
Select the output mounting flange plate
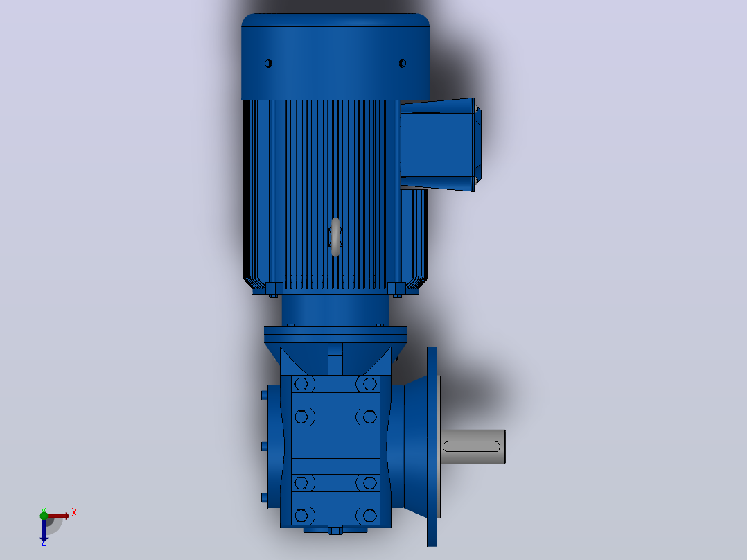click(x=432, y=446)
